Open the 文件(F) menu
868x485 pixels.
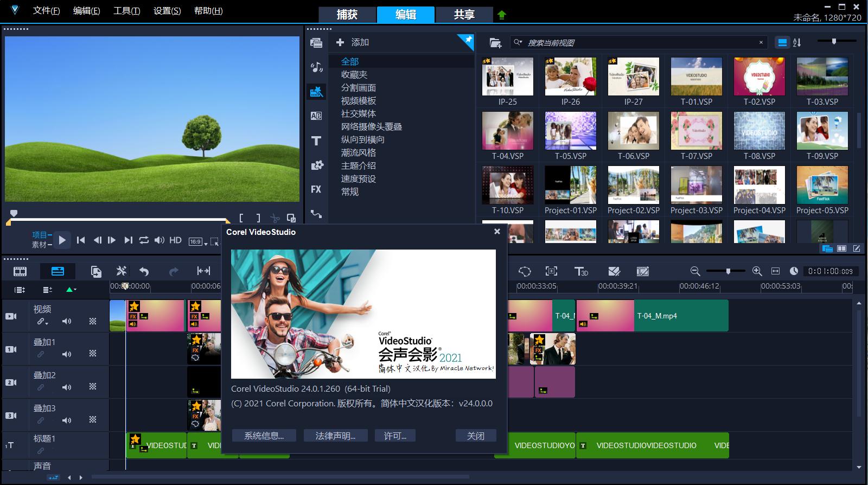[x=46, y=10]
